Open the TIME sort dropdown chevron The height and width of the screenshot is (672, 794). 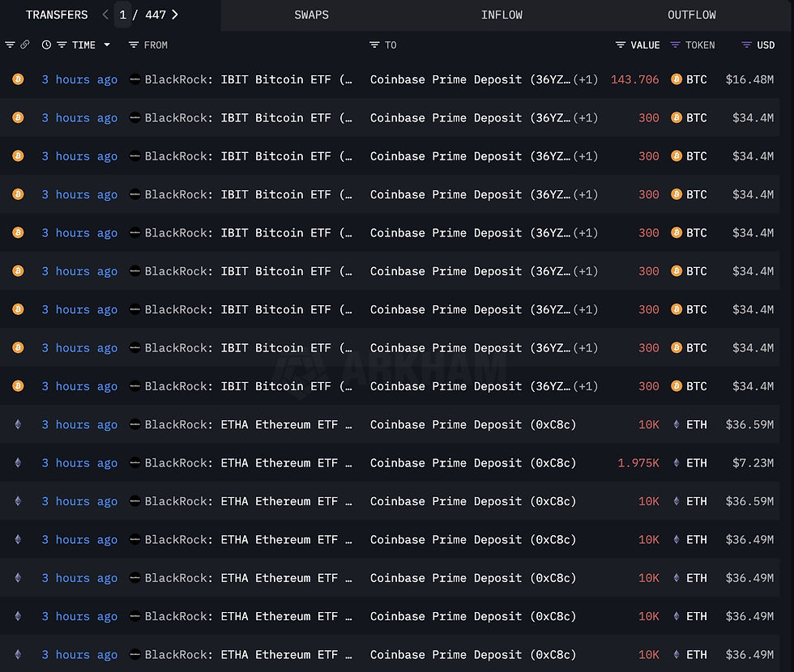pos(107,45)
